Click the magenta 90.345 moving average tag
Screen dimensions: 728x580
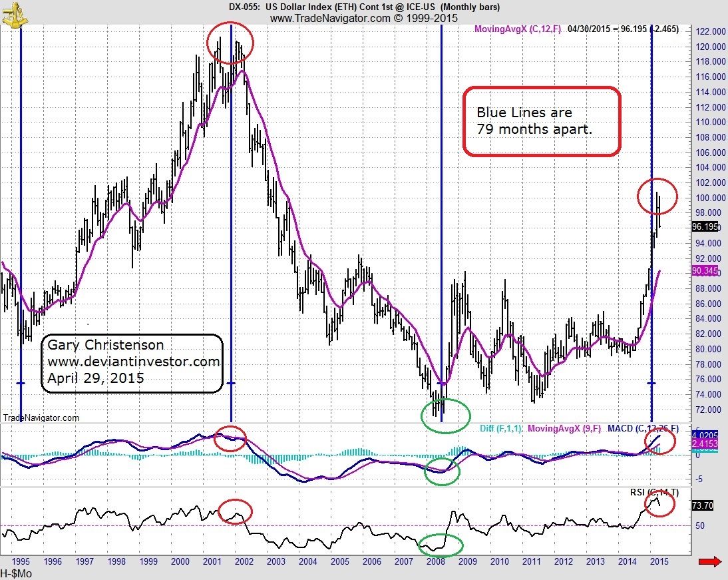[705, 270]
